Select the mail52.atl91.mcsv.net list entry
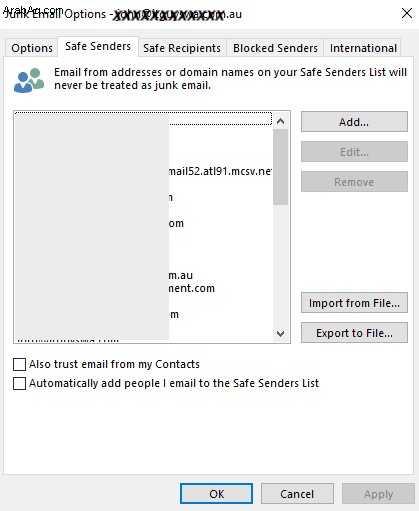This screenshot has height=511, width=419. click(x=143, y=171)
